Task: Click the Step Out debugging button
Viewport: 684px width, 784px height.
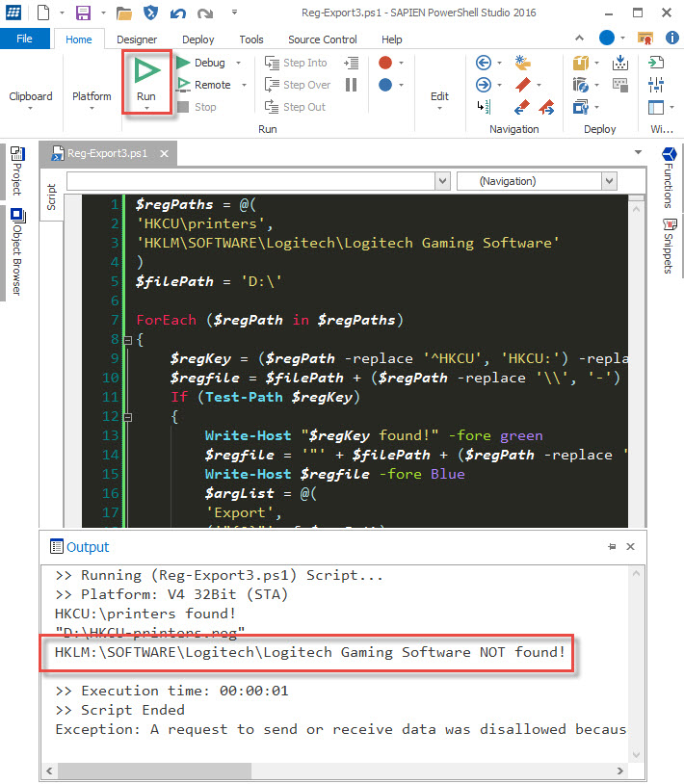Action: (x=295, y=107)
